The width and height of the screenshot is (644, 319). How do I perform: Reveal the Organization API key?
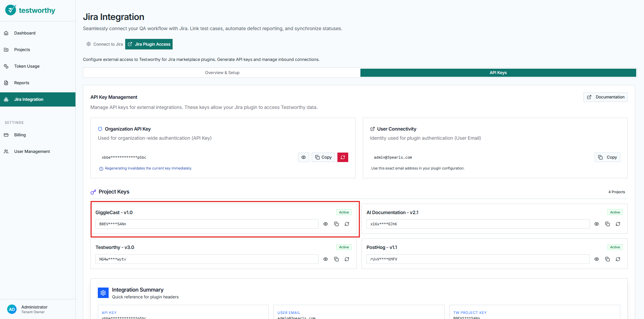304,157
